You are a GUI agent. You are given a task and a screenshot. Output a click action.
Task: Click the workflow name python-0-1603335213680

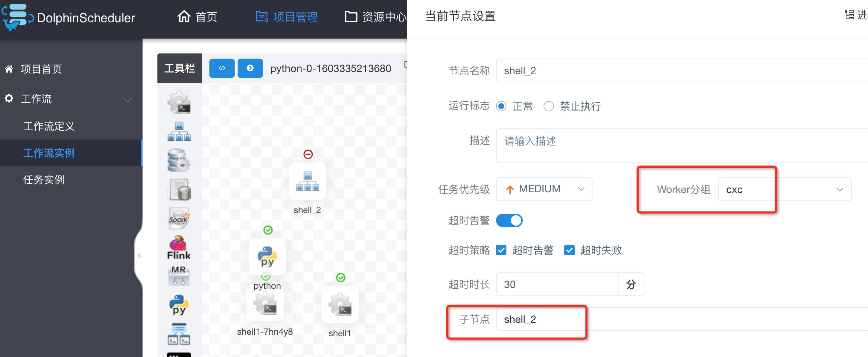click(330, 68)
